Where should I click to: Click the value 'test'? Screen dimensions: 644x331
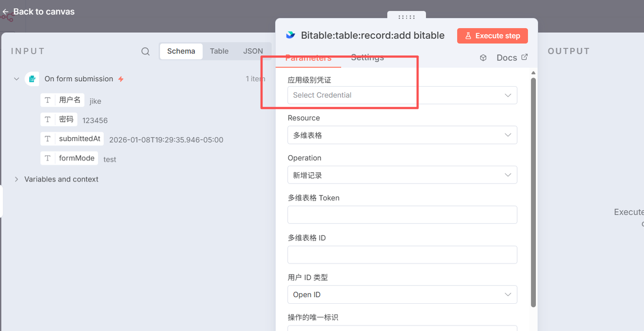coord(110,159)
